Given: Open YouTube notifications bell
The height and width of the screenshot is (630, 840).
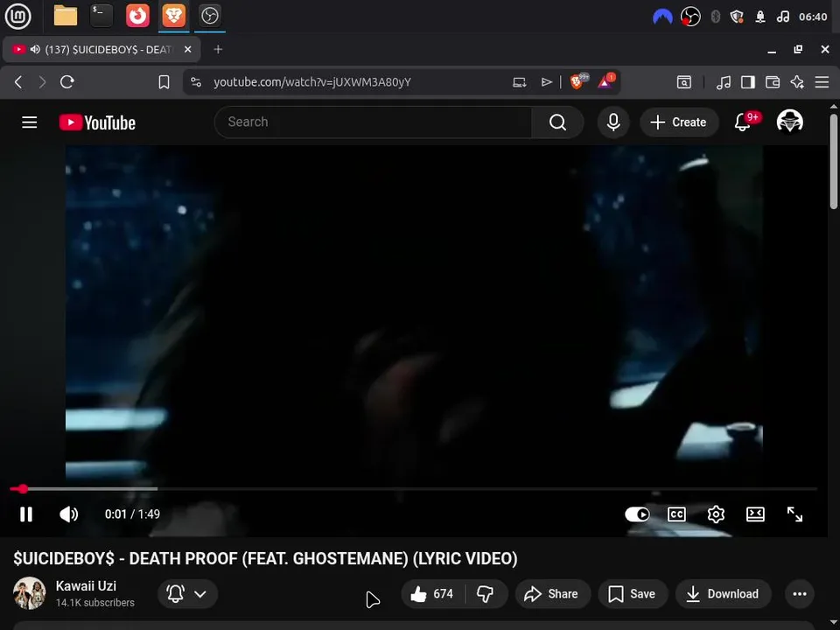Looking at the screenshot, I should click(743, 122).
